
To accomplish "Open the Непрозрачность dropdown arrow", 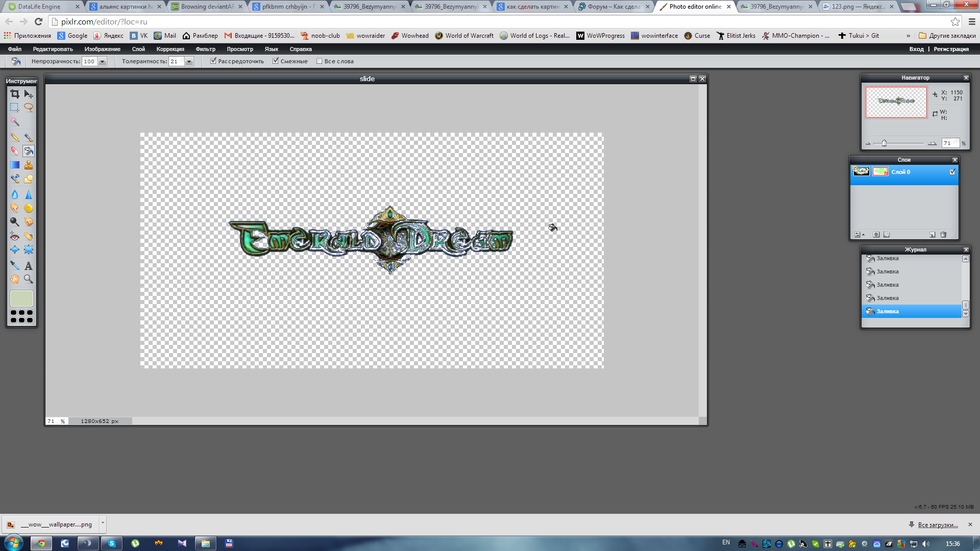I will (x=102, y=62).
